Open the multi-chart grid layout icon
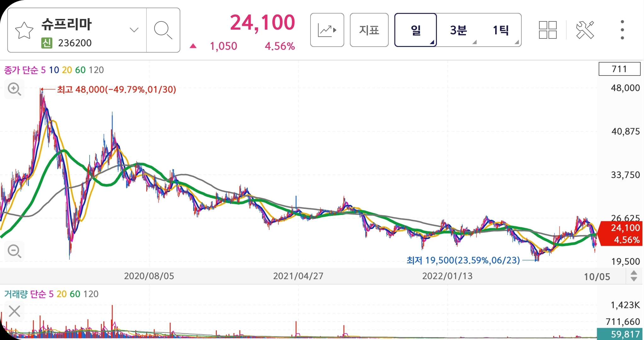This screenshot has height=340, width=644. point(548,30)
